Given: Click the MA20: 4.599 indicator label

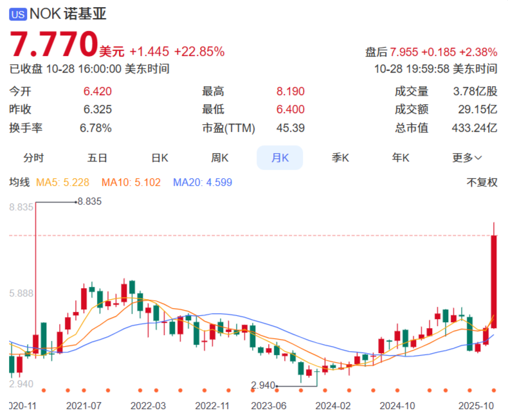Looking at the screenshot, I should click(203, 182).
